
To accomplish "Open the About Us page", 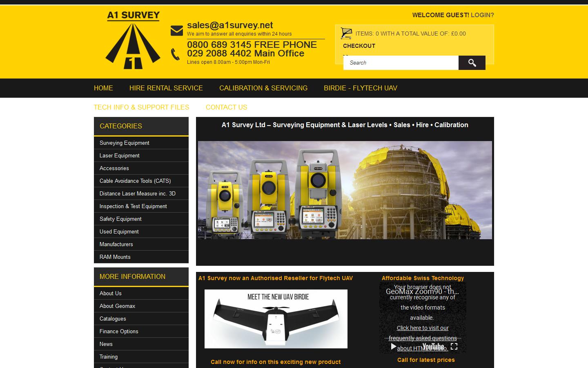I will pyautogui.click(x=110, y=293).
